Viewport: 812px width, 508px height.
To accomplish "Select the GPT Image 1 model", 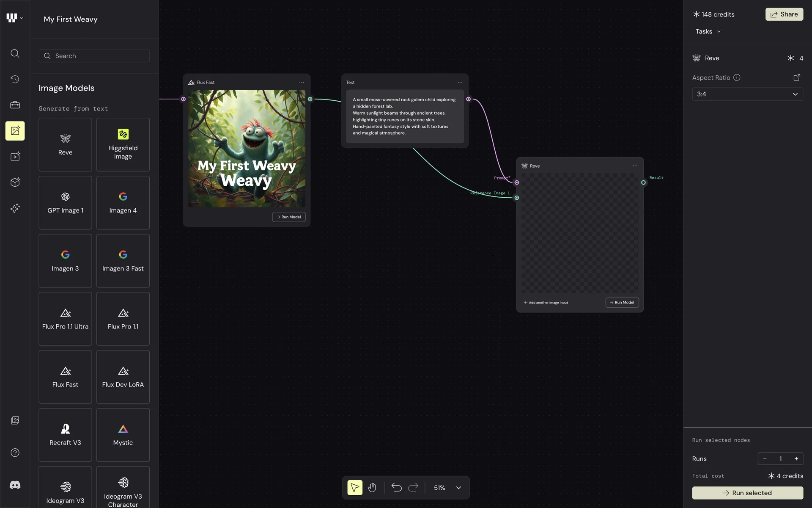I will 65,202.
